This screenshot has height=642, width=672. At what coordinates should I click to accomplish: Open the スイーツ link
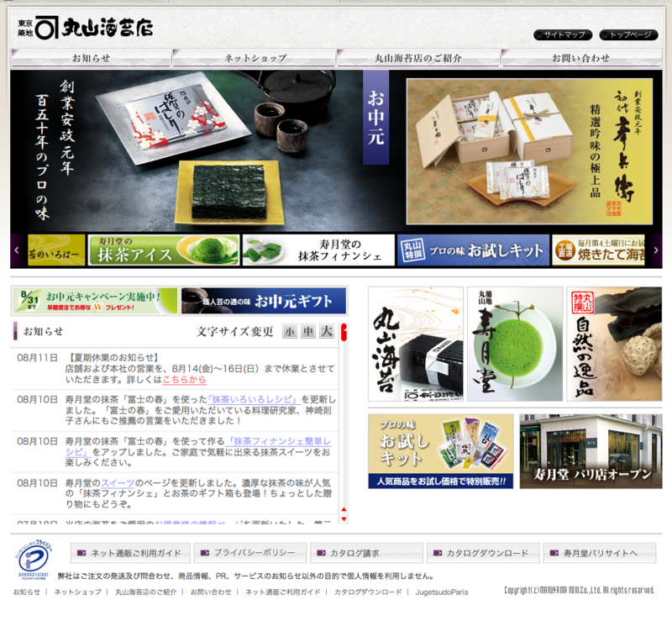coord(118,483)
